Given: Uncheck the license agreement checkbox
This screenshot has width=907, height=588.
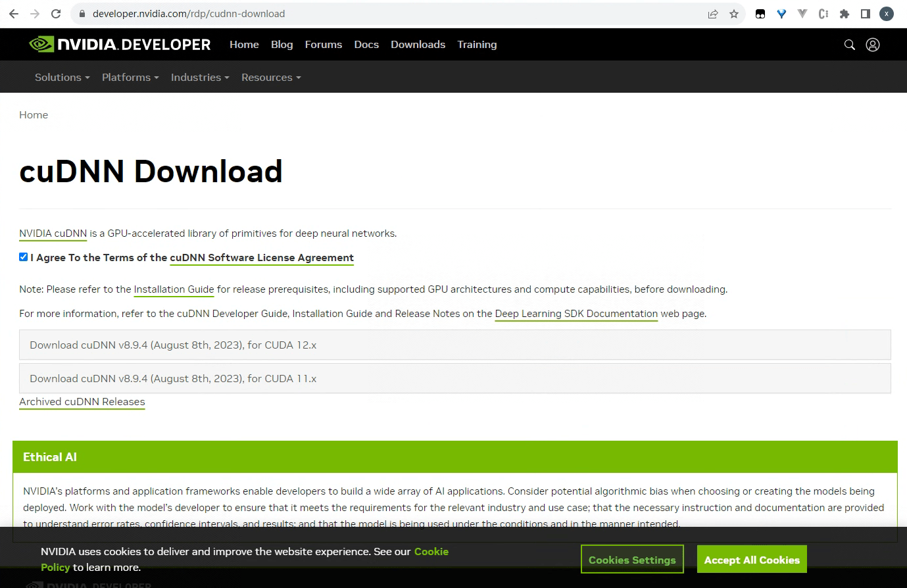Looking at the screenshot, I should point(24,257).
